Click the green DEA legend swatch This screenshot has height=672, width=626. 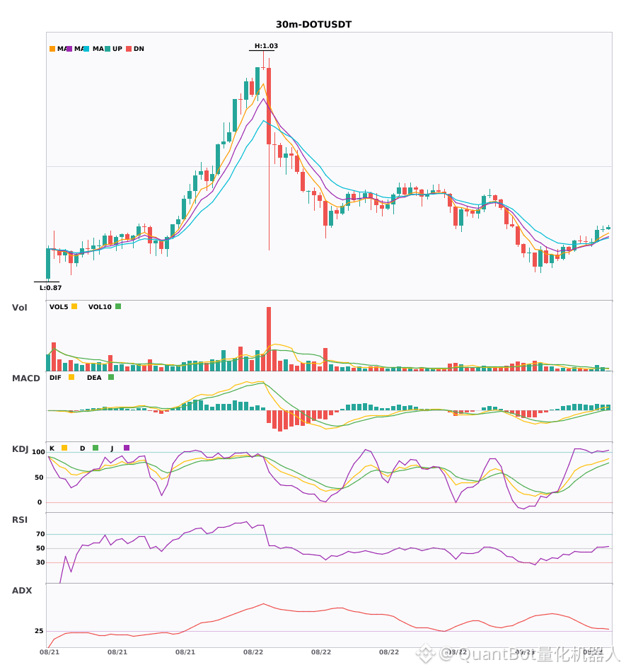pos(111,377)
